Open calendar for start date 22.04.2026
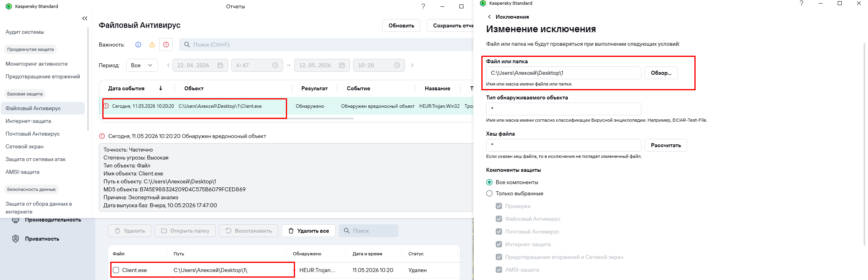The image size is (868, 280). [220, 65]
